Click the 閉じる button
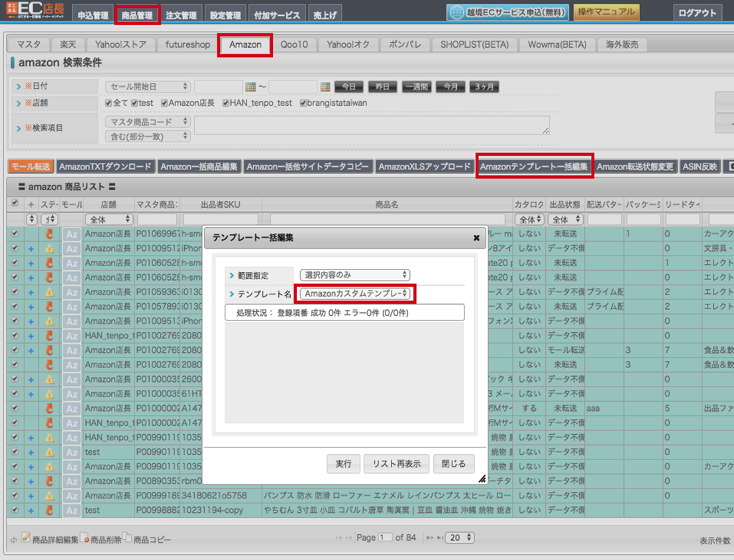This screenshot has width=734, height=560. pos(454,463)
